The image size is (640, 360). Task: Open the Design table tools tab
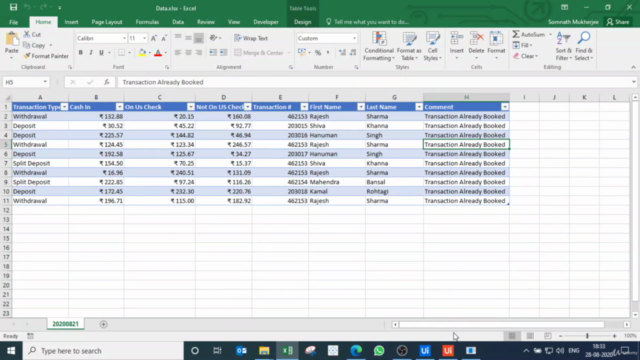(302, 22)
